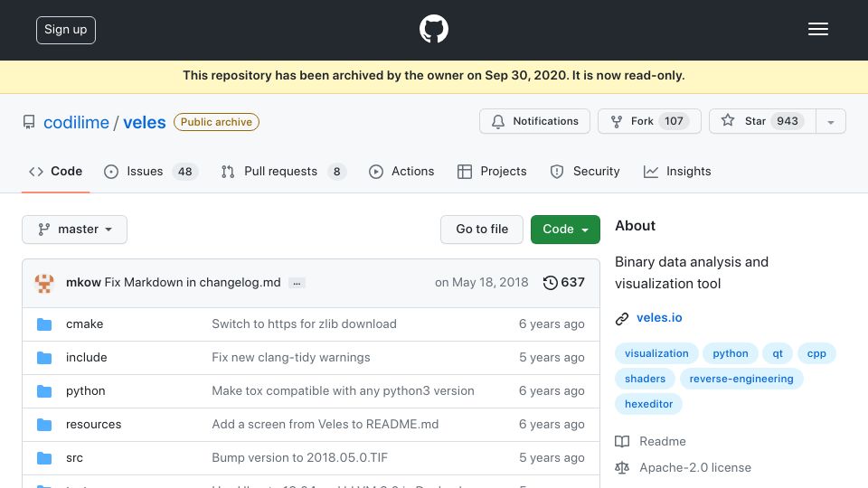
Task: Select the shaders topic tag
Action: pos(645,379)
